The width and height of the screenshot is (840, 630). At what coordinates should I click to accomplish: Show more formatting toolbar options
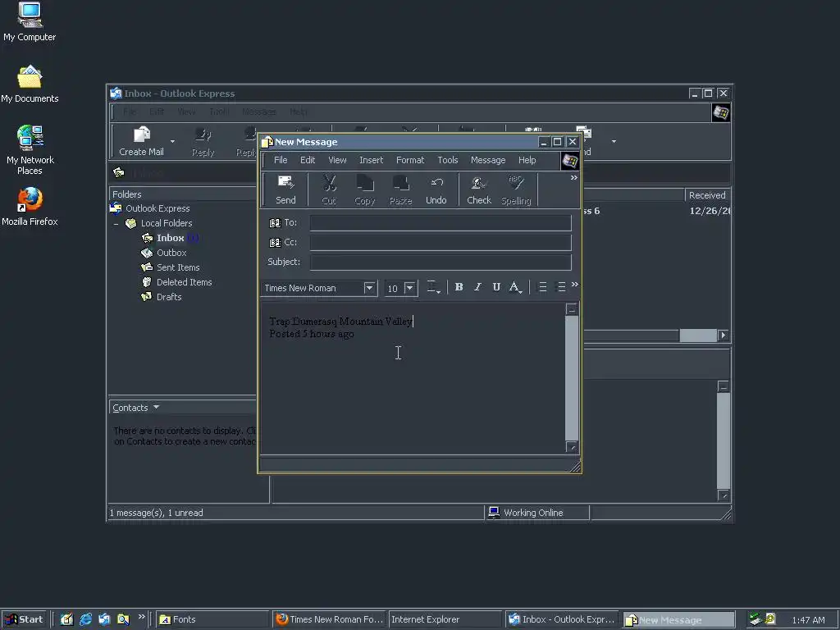tap(575, 285)
